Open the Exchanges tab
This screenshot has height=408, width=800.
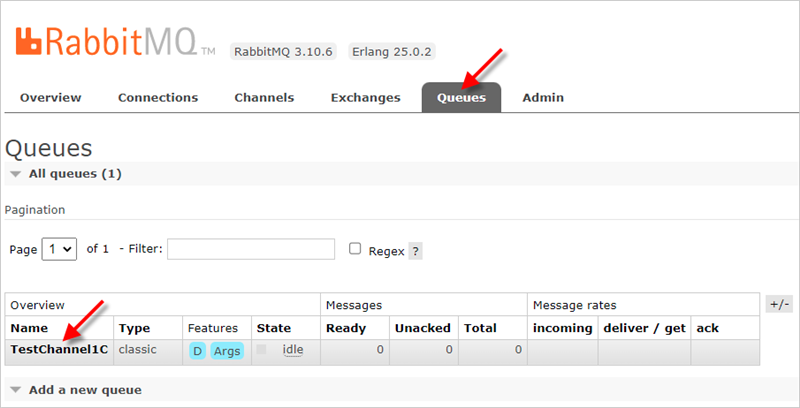pyautogui.click(x=365, y=98)
